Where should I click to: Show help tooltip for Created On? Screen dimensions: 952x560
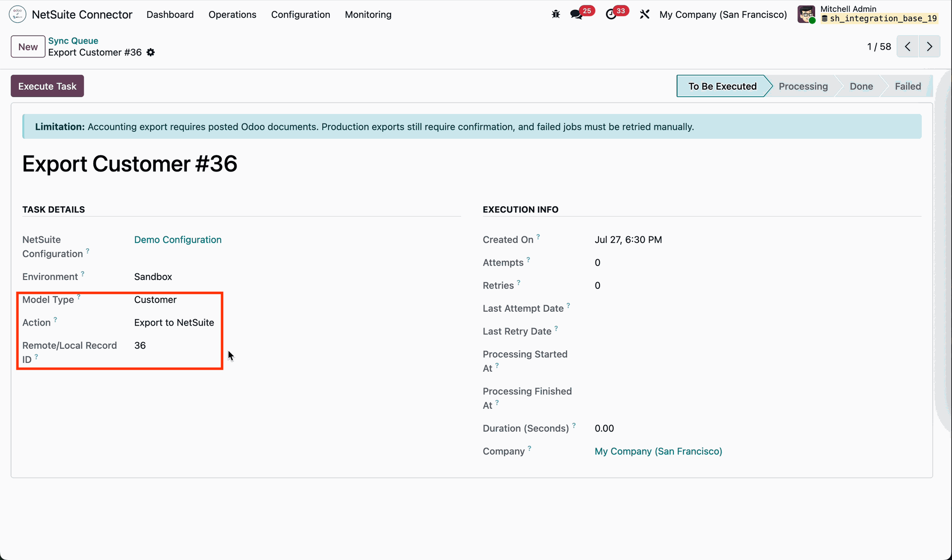click(538, 237)
